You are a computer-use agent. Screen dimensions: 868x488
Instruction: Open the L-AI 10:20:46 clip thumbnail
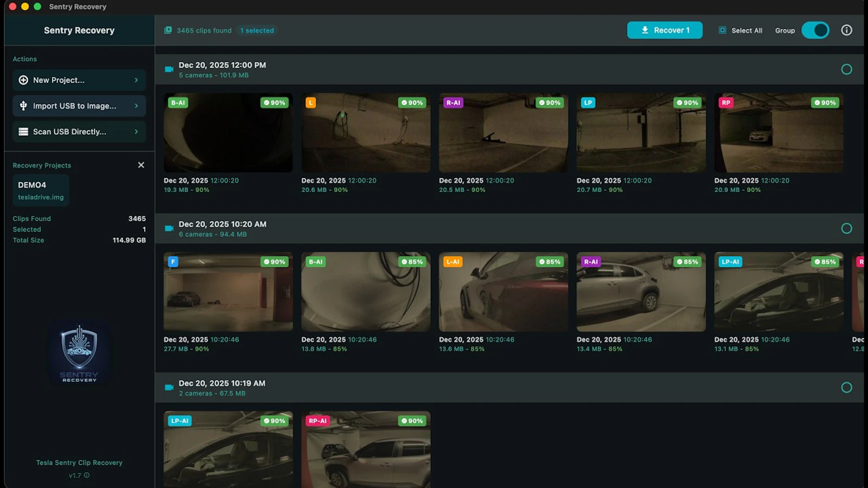click(x=503, y=292)
